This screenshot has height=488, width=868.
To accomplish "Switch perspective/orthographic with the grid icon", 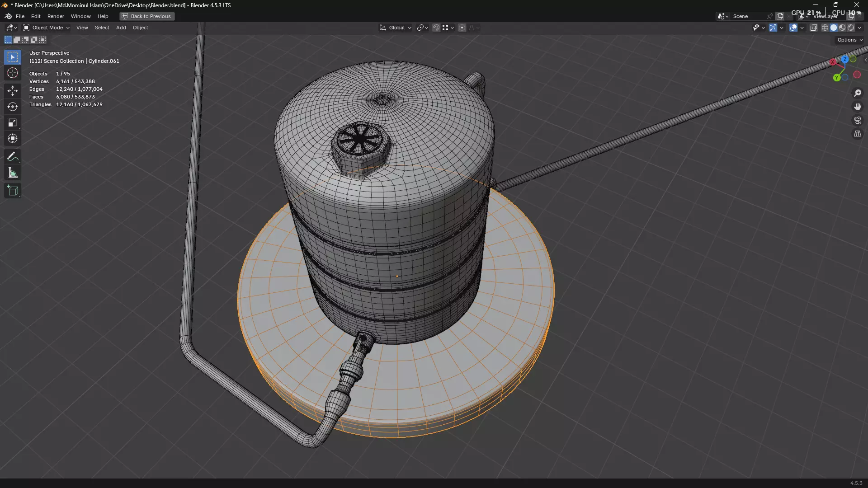I will pos(858,134).
